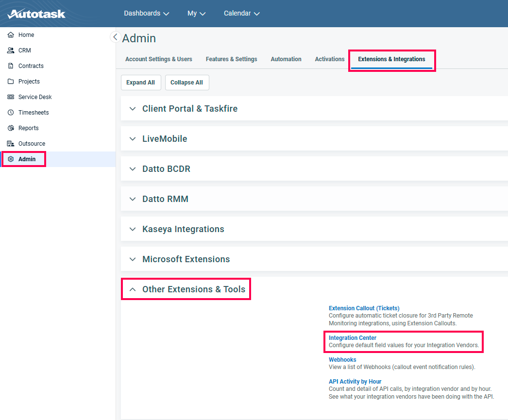Switch to the Features & Settings tab
Viewport: 508px width, 420px height.
click(x=231, y=59)
